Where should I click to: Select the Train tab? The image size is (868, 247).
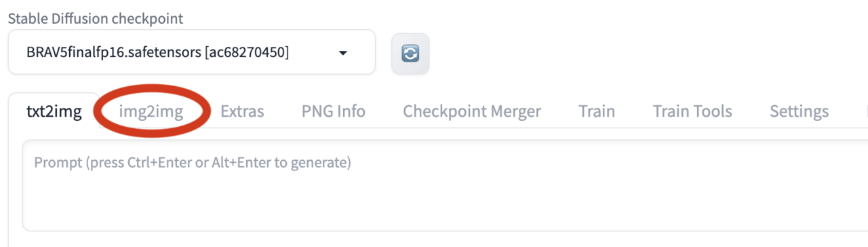pos(597,111)
